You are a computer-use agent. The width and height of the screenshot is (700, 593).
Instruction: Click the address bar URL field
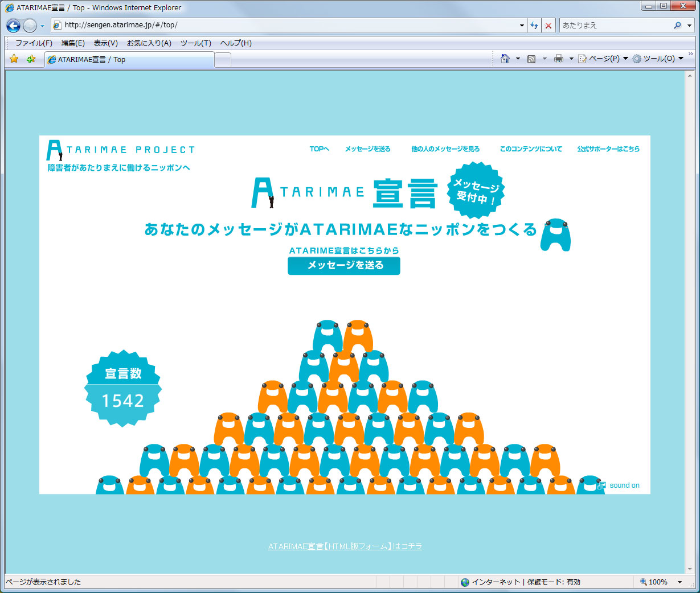(285, 25)
